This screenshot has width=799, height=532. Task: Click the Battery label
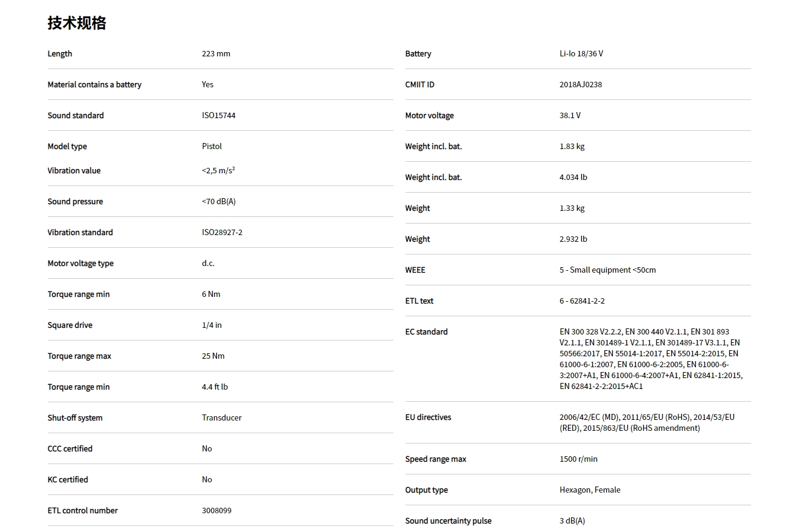click(418, 54)
